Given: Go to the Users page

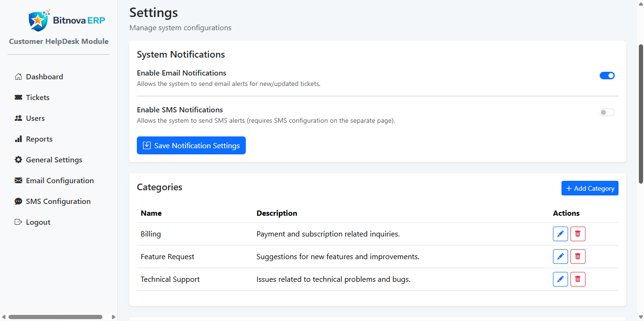Looking at the screenshot, I should pyautogui.click(x=35, y=118).
